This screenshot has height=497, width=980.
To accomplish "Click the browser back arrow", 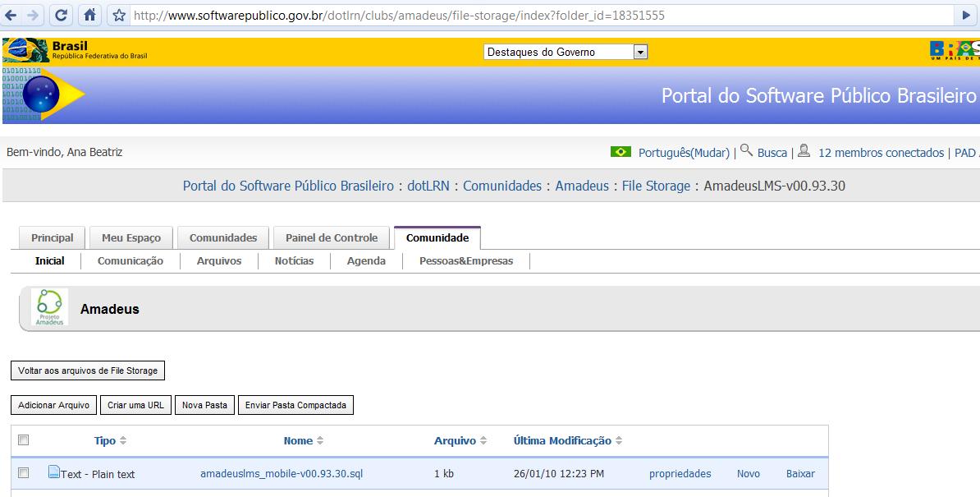I will point(11,15).
